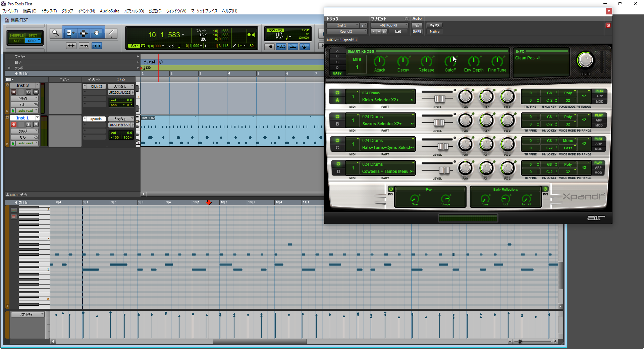The image size is (644, 349).
Task: Toggle power for Xpand!2 part A
Action: 337,93
